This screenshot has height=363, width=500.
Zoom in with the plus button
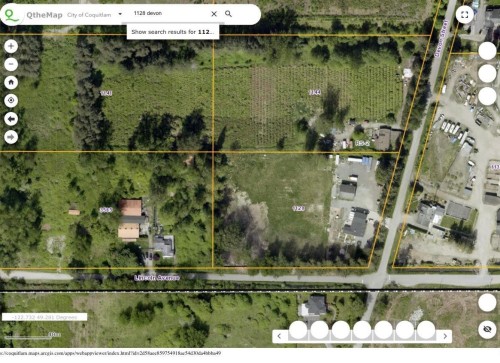point(11,46)
